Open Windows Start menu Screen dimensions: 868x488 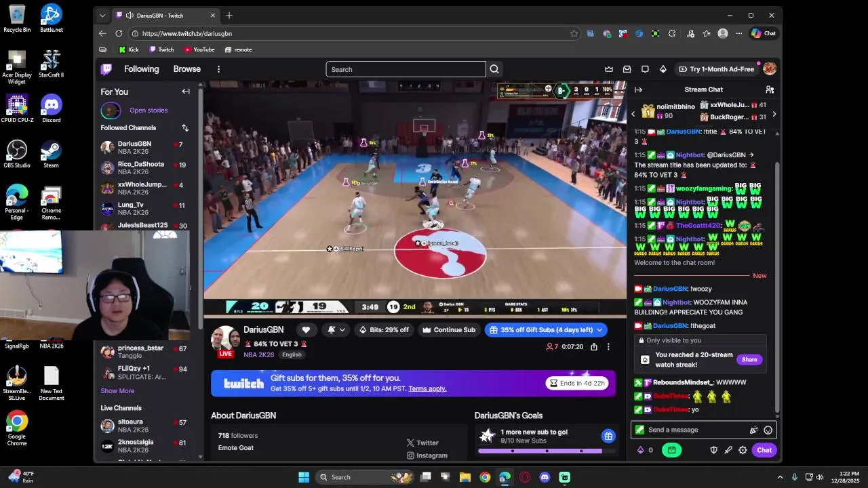pos(304,477)
